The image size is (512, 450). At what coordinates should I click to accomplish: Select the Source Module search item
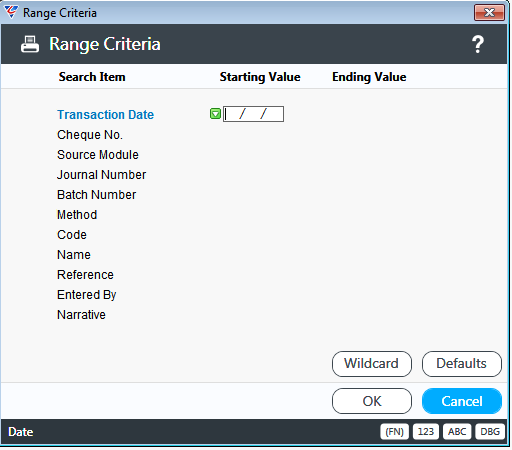point(98,155)
